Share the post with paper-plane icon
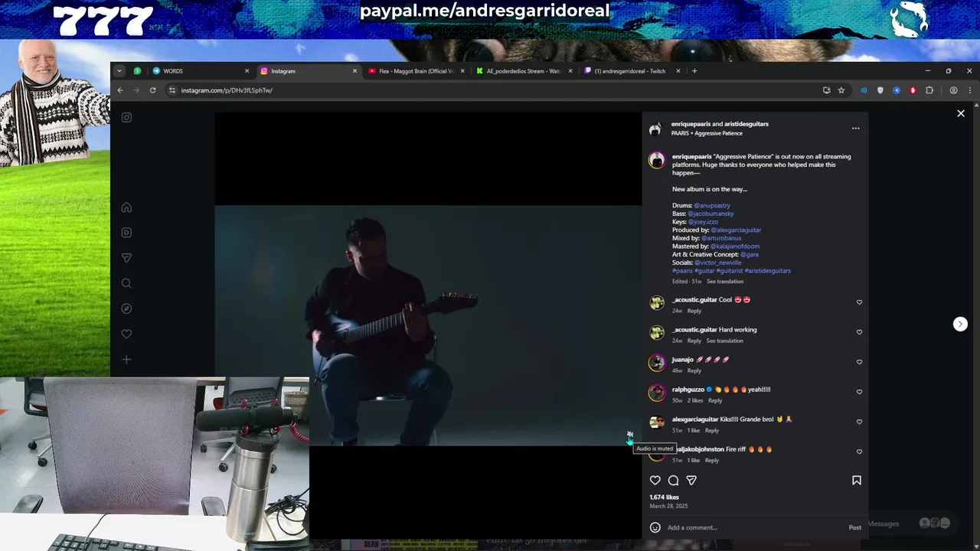The height and width of the screenshot is (551, 980). (691, 480)
